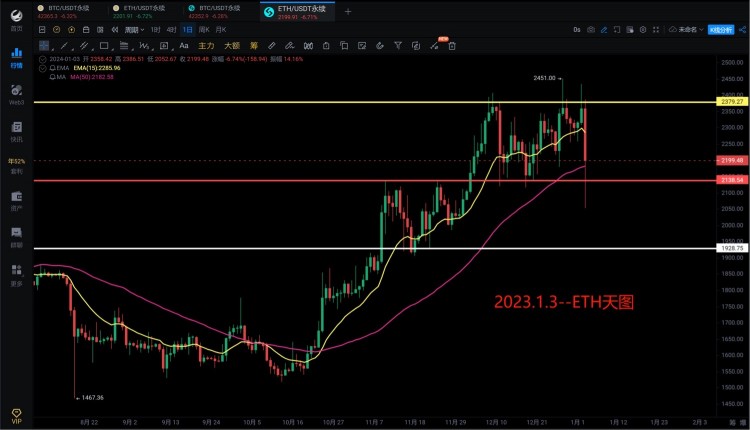
Task: Select the Elliott wave pattern tool
Action: tap(144, 46)
